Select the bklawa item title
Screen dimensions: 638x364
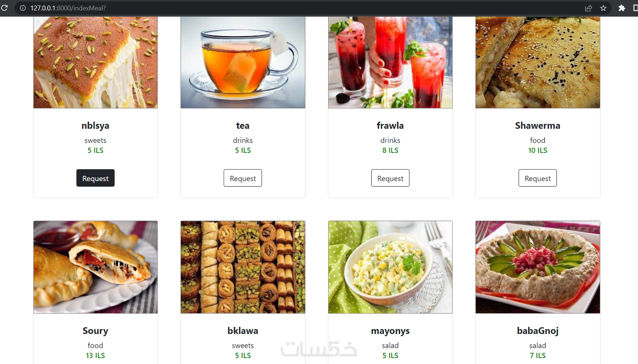pyautogui.click(x=243, y=331)
